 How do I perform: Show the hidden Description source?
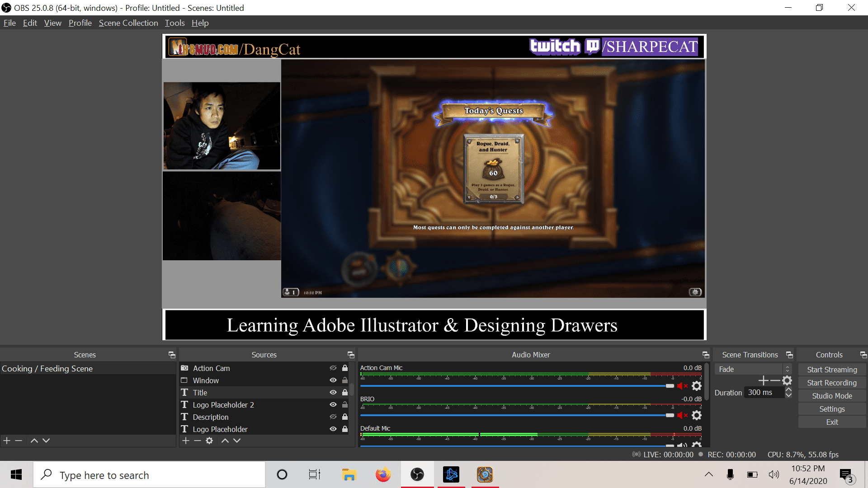[333, 417]
